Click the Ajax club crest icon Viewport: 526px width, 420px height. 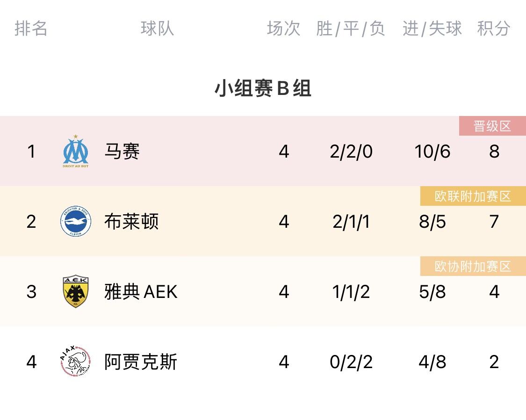click(x=76, y=362)
